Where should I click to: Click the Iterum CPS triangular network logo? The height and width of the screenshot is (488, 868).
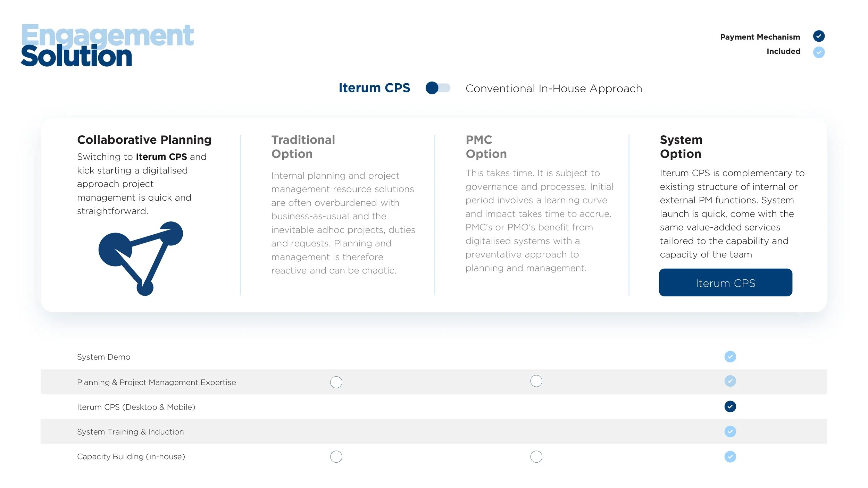[141, 258]
